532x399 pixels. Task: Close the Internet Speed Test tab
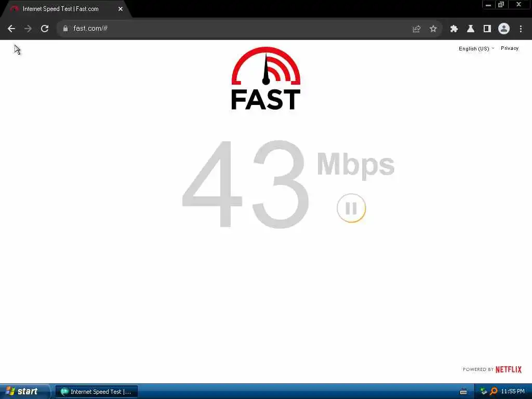[121, 9]
